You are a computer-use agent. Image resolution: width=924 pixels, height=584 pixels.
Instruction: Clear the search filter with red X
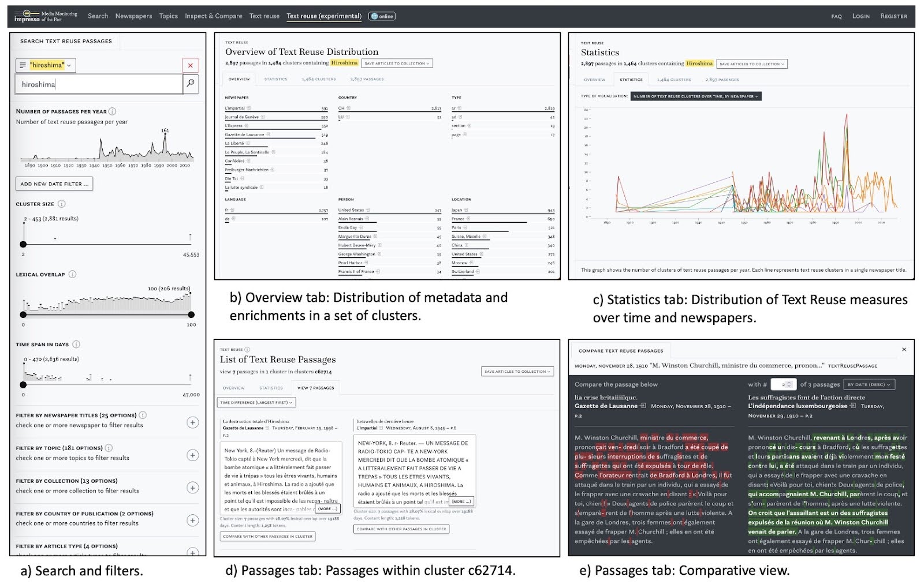190,65
